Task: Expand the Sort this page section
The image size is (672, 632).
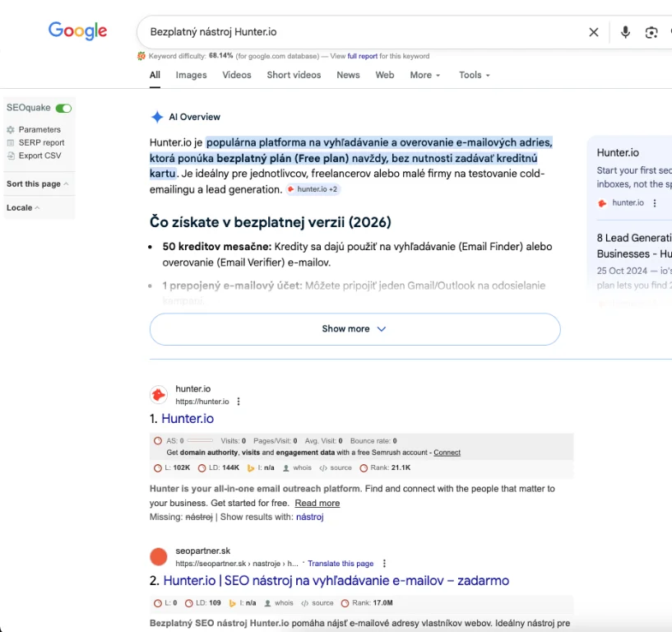Action: (37, 184)
